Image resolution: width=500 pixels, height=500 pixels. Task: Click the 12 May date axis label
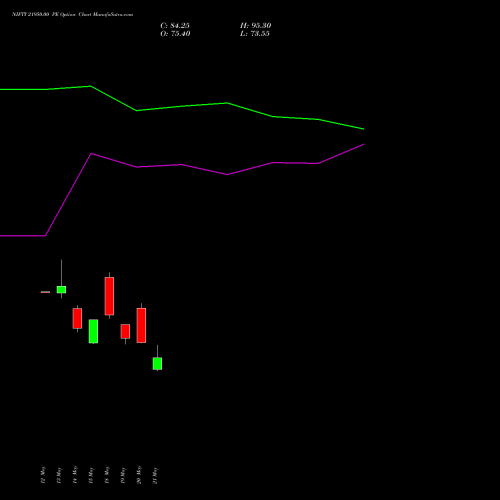pos(43,475)
